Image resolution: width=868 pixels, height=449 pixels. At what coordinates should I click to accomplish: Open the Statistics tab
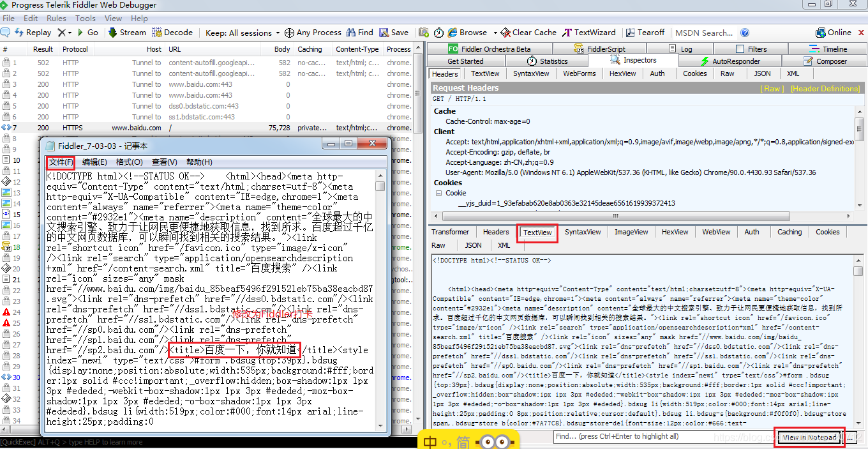[547, 61]
